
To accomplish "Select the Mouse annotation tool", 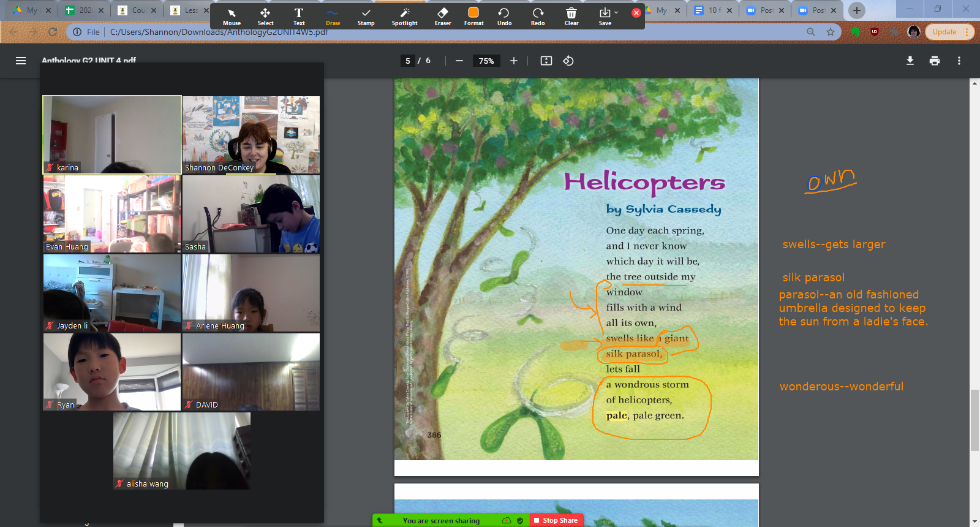I will pos(232,17).
